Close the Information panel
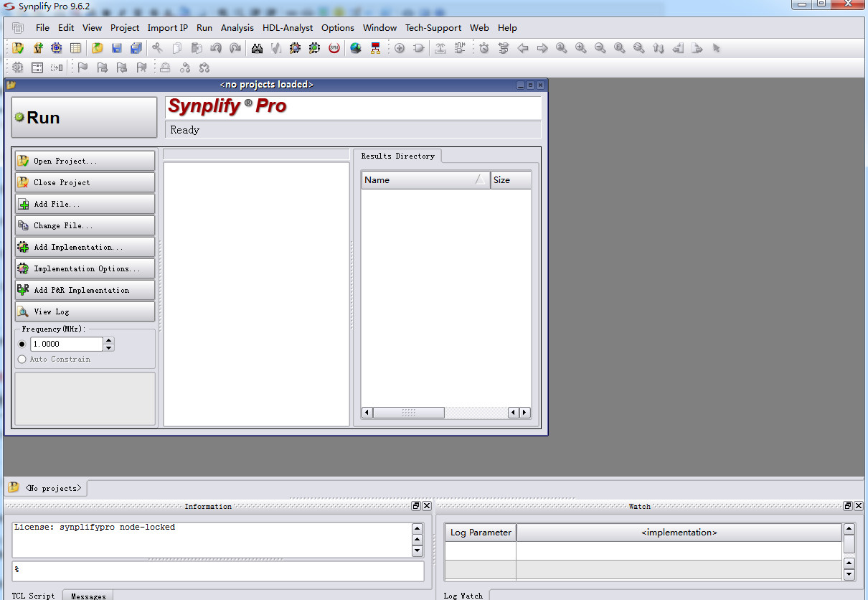 click(427, 506)
